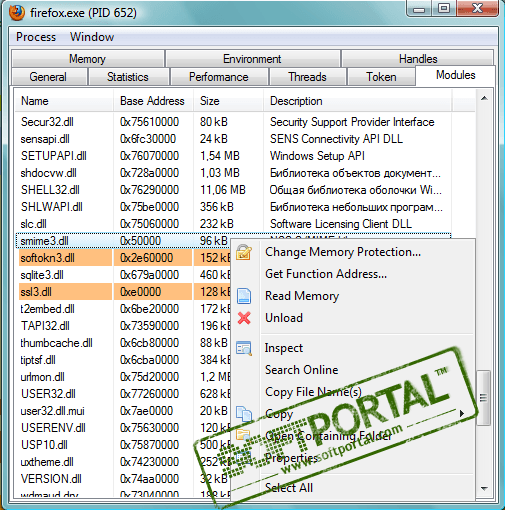505x510 pixels.
Task: Select the TAPI32.dll row
Action: 123,326
